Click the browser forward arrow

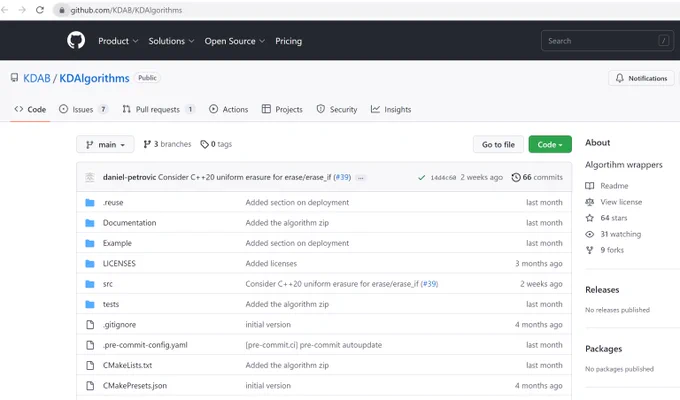coord(22,10)
